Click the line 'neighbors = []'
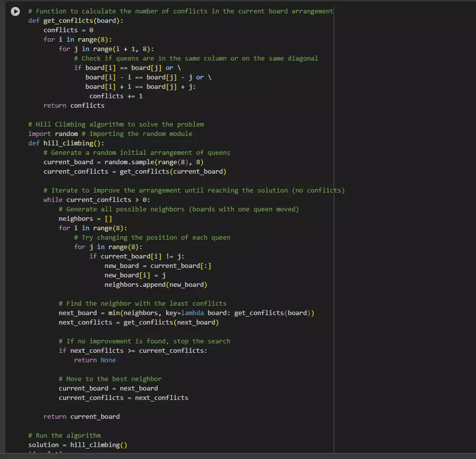Image resolution: width=476 pixels, height=459 pixels. [85, 218]
